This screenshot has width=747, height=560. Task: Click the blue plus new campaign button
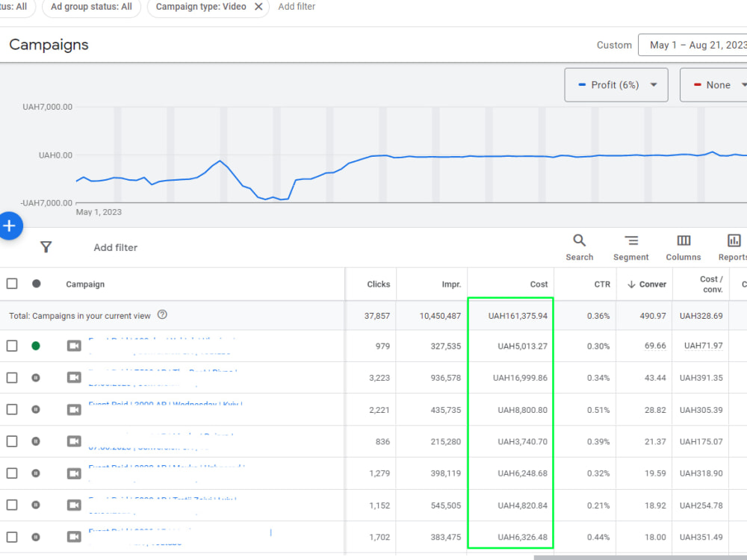click(9, 225)
